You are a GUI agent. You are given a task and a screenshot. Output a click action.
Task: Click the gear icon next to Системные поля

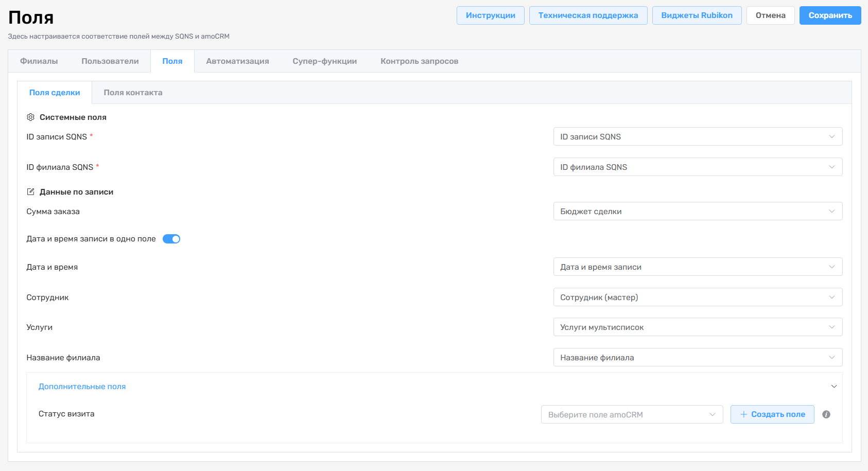(30, 117)
